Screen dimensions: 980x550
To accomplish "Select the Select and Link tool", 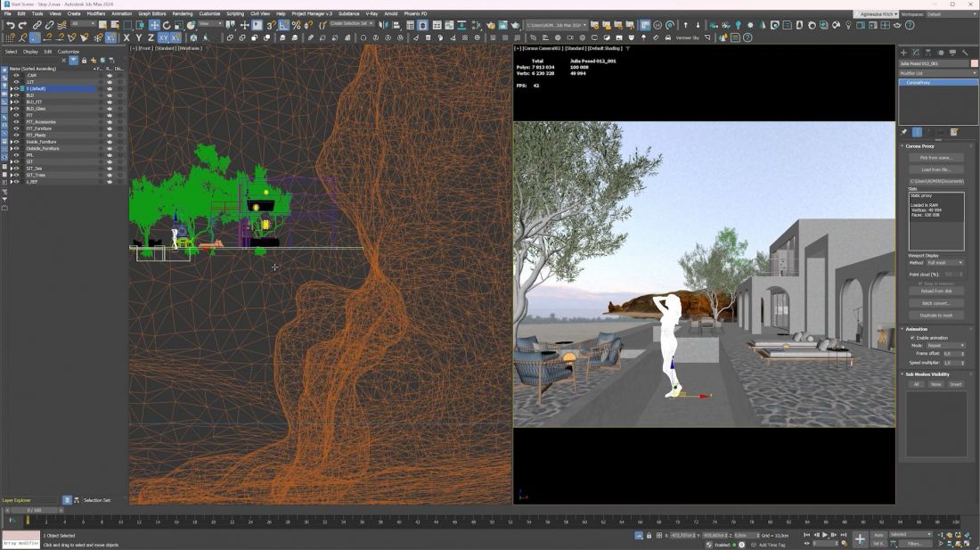I will click(x=37, y=25).
